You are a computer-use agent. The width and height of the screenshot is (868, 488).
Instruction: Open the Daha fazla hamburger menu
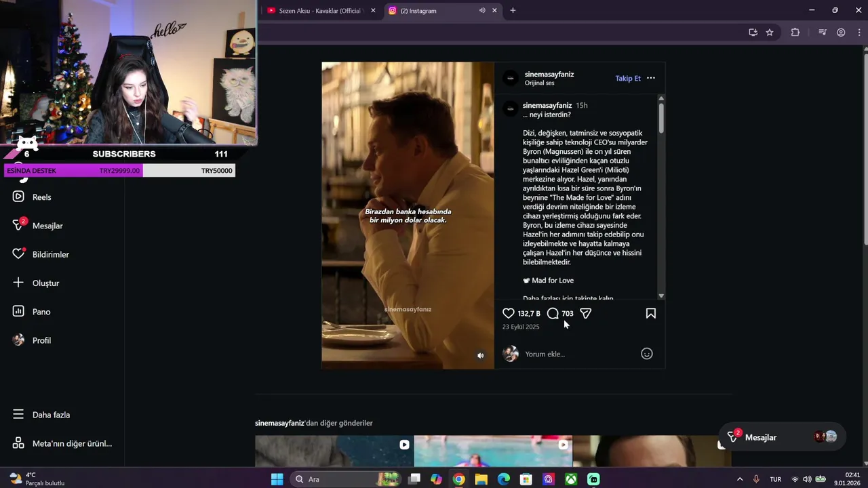41,415
